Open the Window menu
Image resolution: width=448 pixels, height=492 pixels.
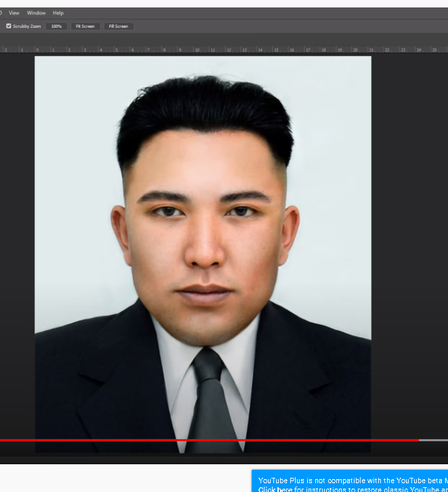coord(36,13)
